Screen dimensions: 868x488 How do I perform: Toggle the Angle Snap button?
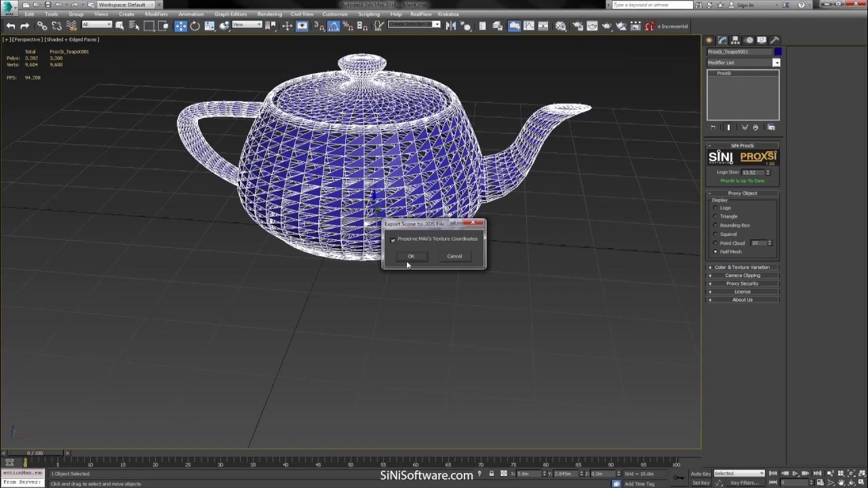(334, 26)
